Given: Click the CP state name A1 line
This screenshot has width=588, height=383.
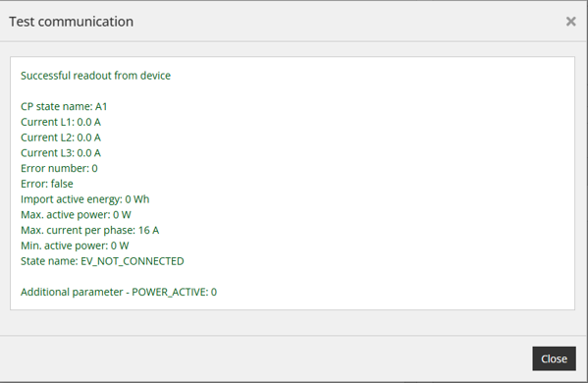Looking at the screenshot, I should point(64,106).
